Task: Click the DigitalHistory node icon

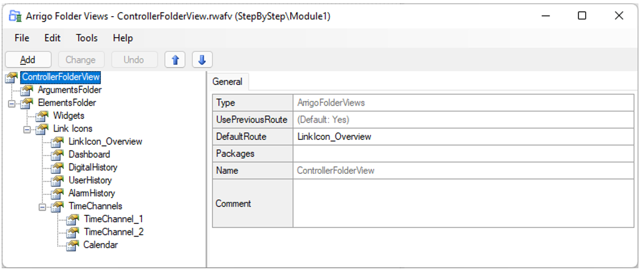Action: [x=58, y=167]
